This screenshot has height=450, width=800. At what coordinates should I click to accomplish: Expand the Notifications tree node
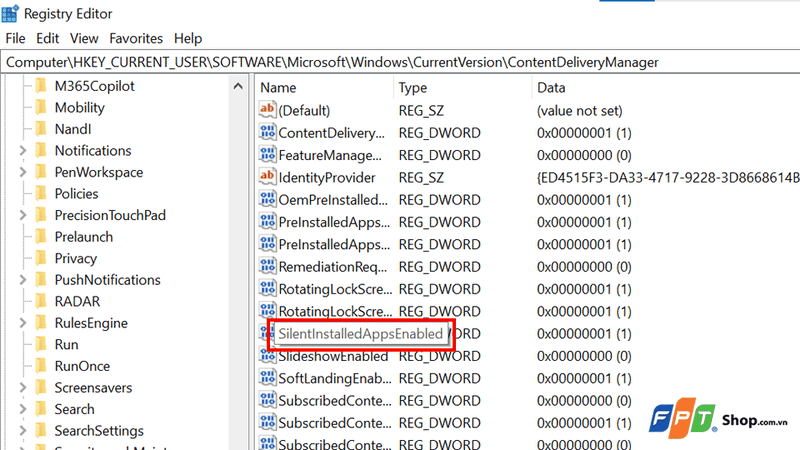click(23, 151)
